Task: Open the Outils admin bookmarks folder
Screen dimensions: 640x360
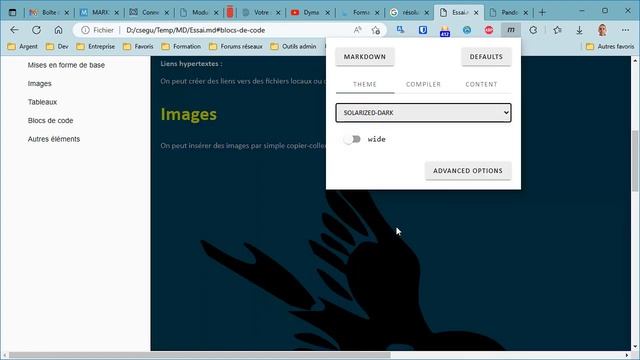Action: pos(293,47)
